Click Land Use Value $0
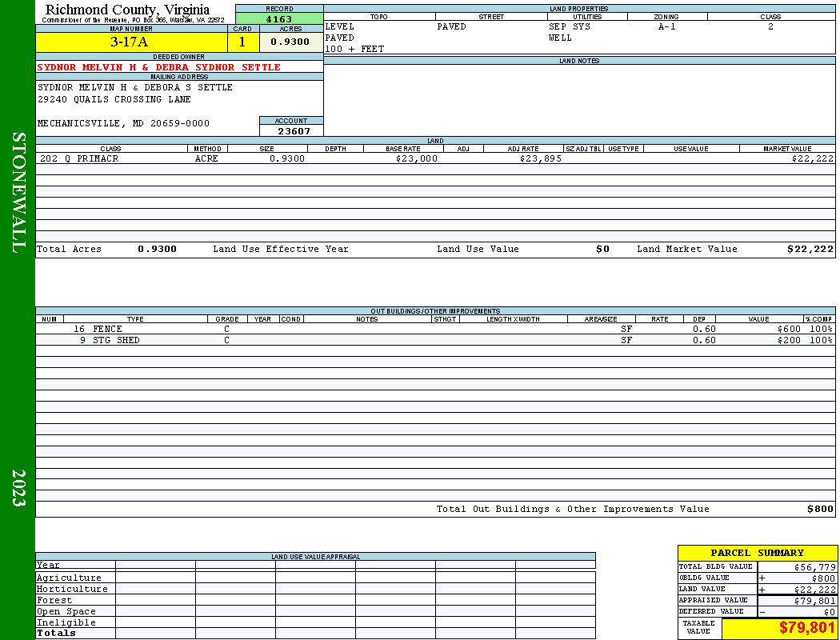Screen dimensions: 840x640 (602, 249)
